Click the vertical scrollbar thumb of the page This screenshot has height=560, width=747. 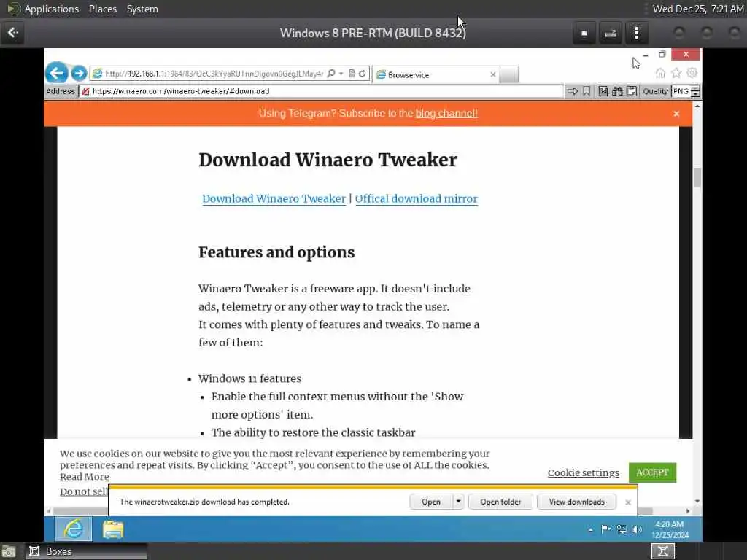coord(697,178)
